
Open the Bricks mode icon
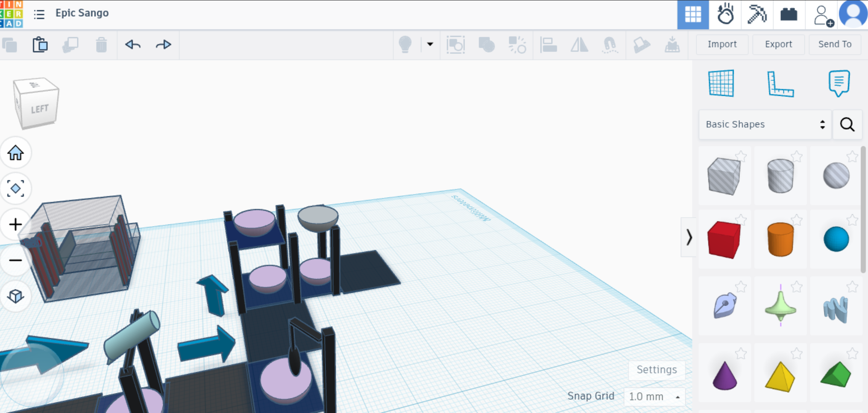point(789,15)
